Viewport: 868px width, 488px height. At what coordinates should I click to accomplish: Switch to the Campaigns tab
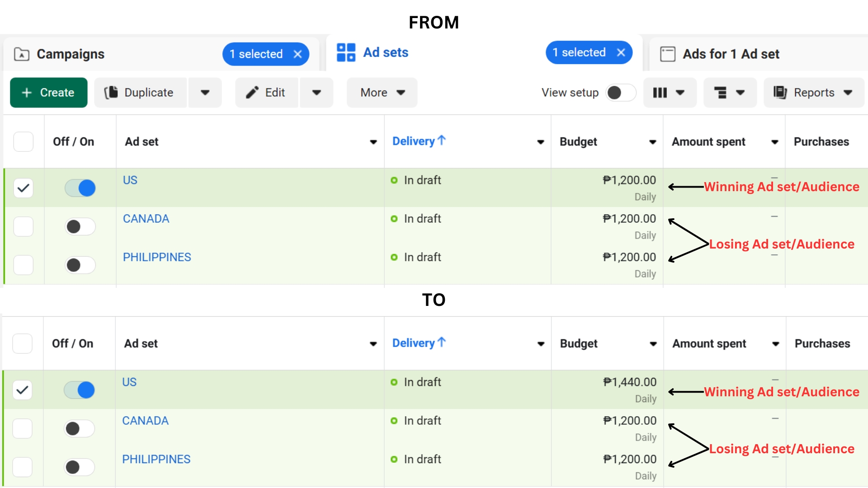pyautogui.click(x=71, y=54)
